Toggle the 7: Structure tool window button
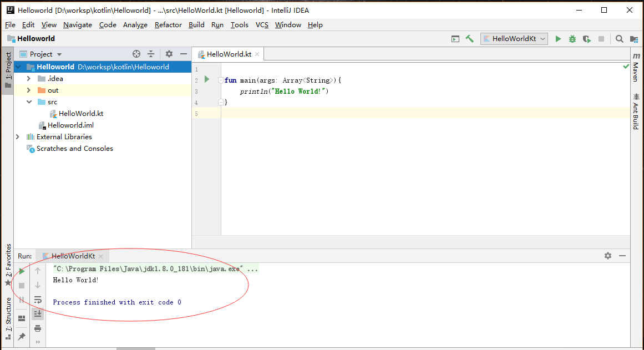This screenshot has width=644, height=350. coord(8,318)
